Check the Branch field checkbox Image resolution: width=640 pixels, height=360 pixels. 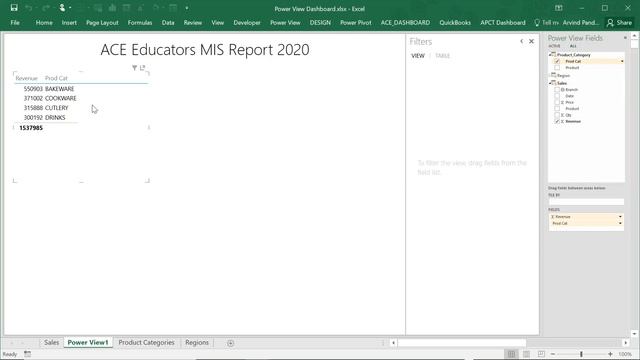tap(557, 89)
